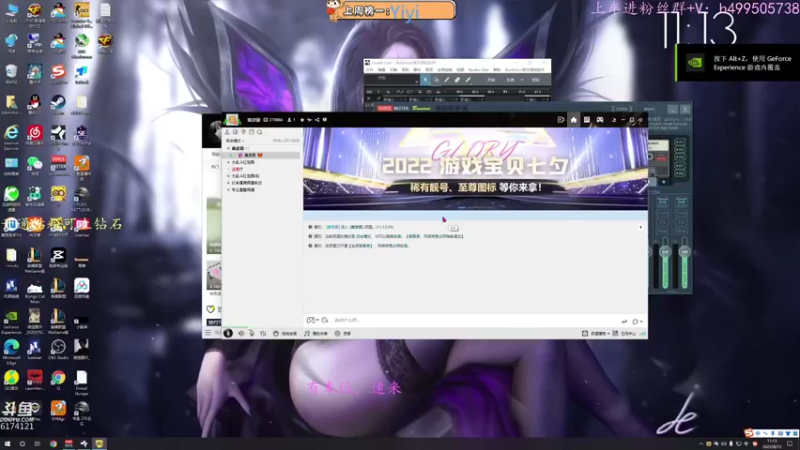Click the screenshot icon beside YY chat input
Screen dimensions: 800x450
pyautogui.click(x=324, y=320)
